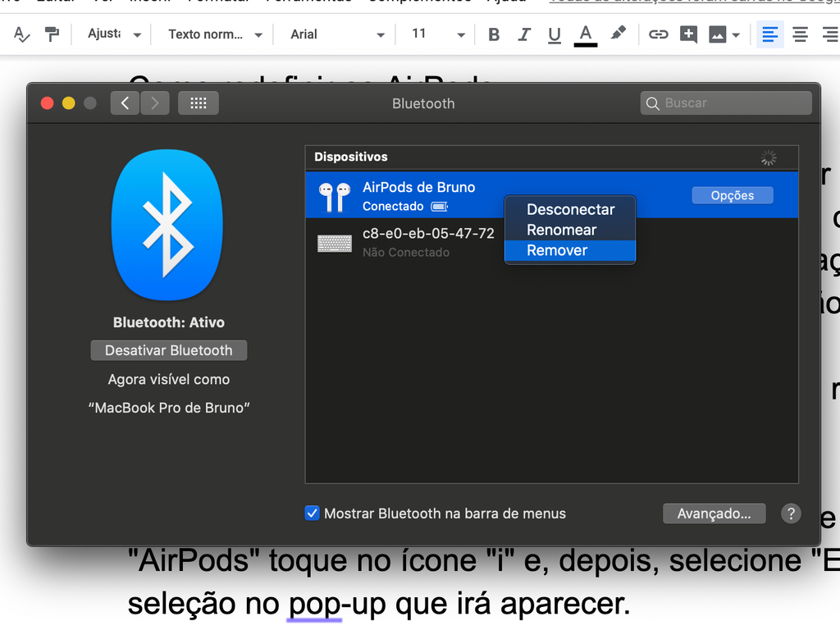Open the Avançado... settings button
Viewport: 840px width, 630px height.
coord(714,514)
